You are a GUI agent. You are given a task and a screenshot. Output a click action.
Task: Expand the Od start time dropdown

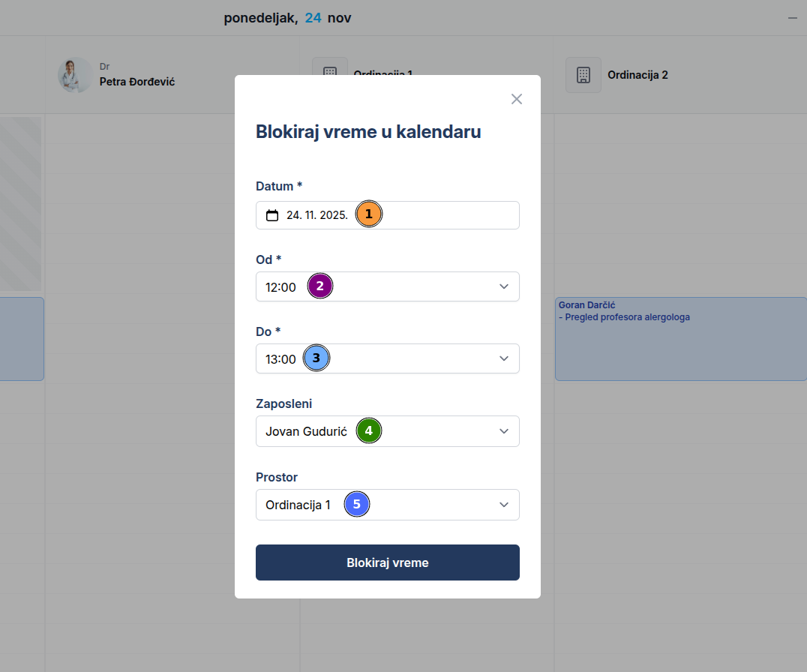(x=504, y=286)
